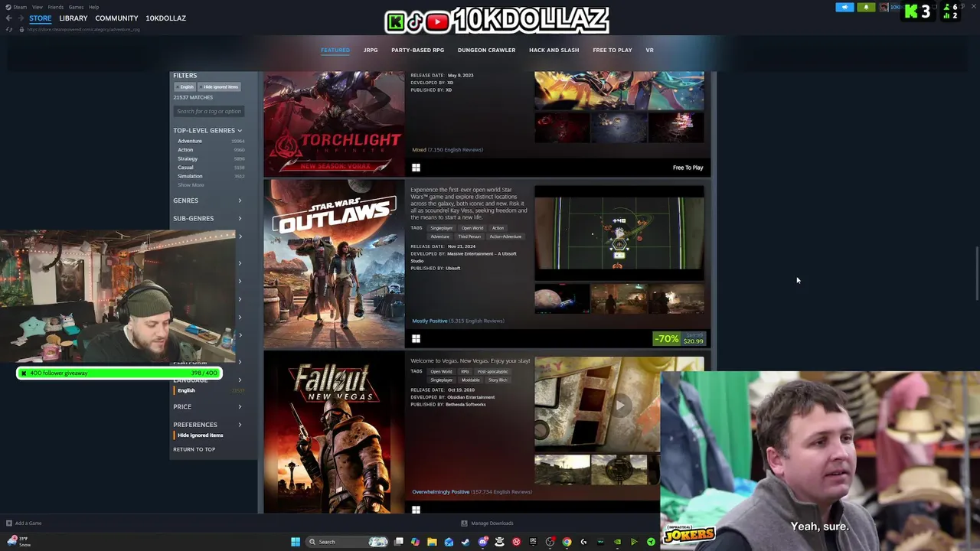Switch to the VR category tab
The width and height of the screenshot is (980, 551).
649,50
